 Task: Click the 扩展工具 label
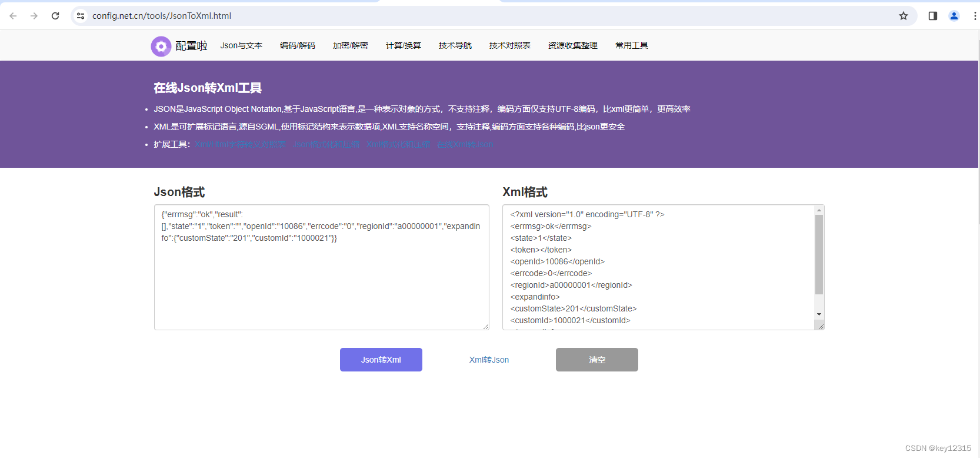[172, 144]
